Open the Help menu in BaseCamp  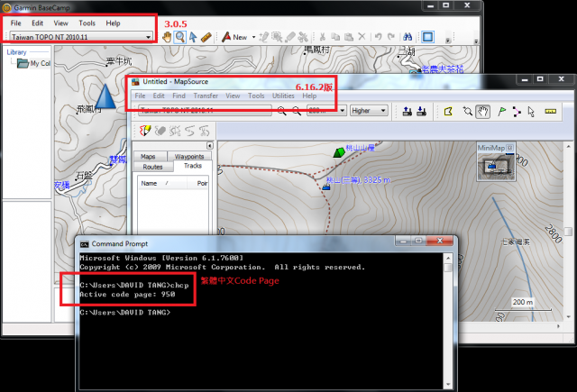(113, 23)
